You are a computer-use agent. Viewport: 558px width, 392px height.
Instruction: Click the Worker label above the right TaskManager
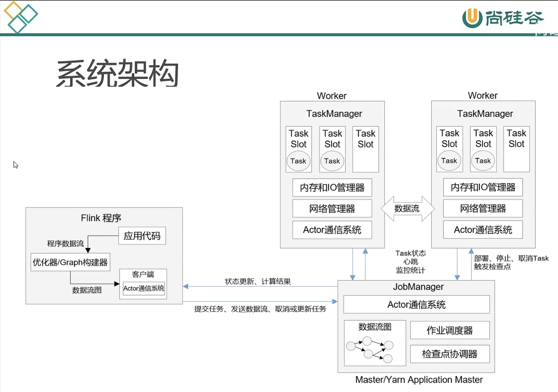pyautogui.click(x=482, y=95)
